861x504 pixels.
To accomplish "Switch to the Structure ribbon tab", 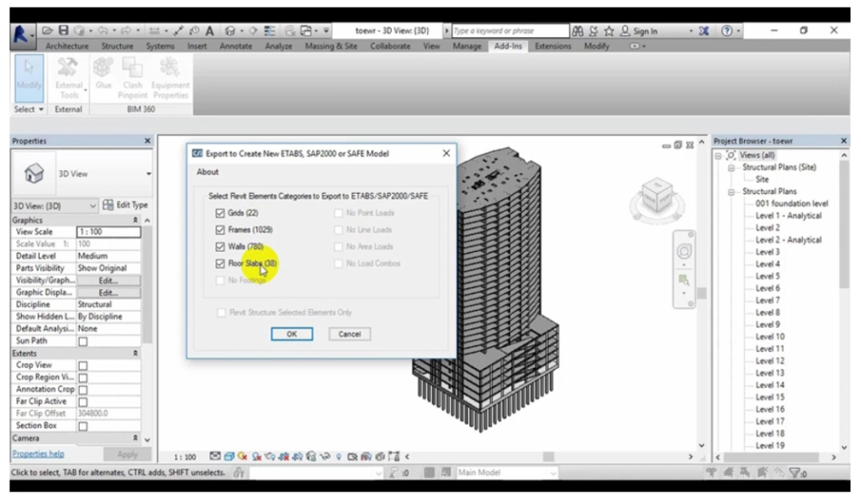I will pos(117,46).
